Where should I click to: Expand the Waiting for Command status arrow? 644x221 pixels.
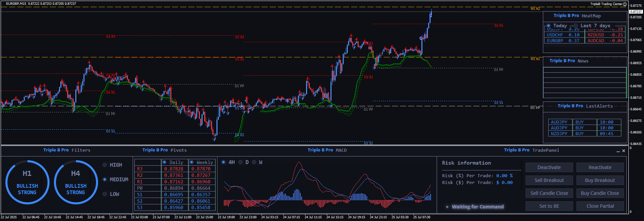pyautogui.click(x=448, y=207)
